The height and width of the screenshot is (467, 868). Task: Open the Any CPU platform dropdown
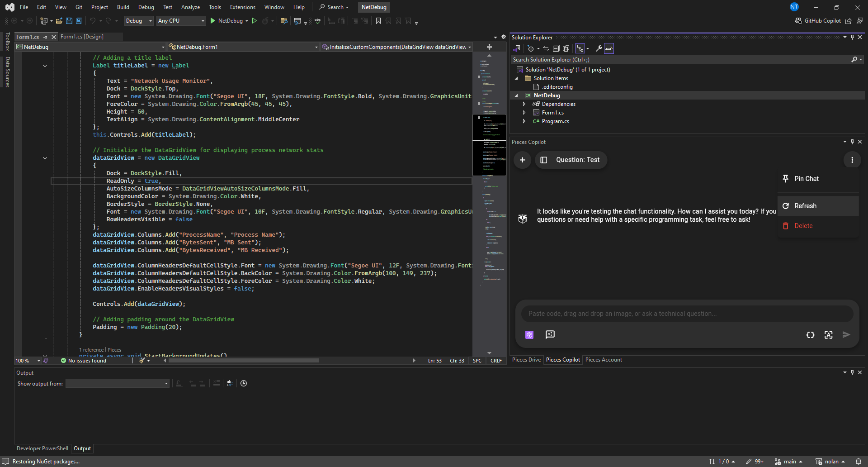point(181,21)
